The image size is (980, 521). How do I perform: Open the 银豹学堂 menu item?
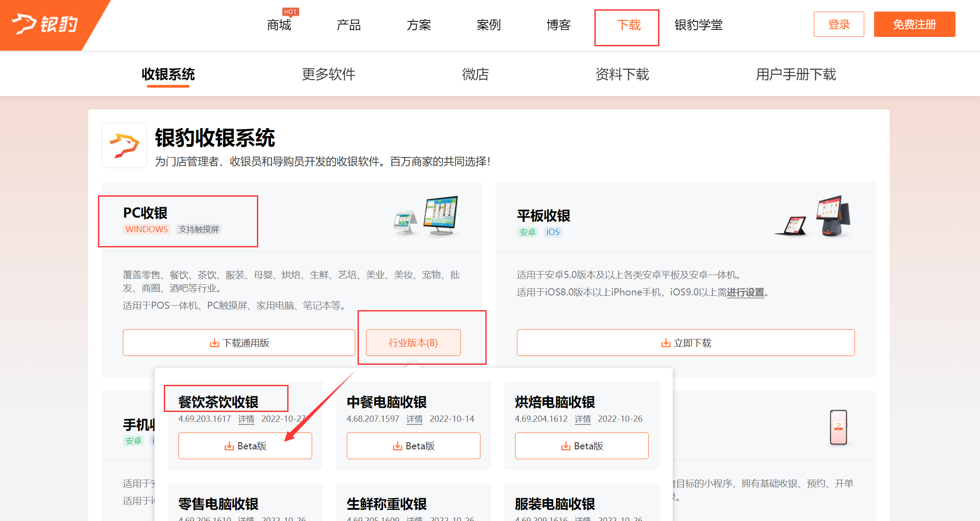(x=698, y=25)
